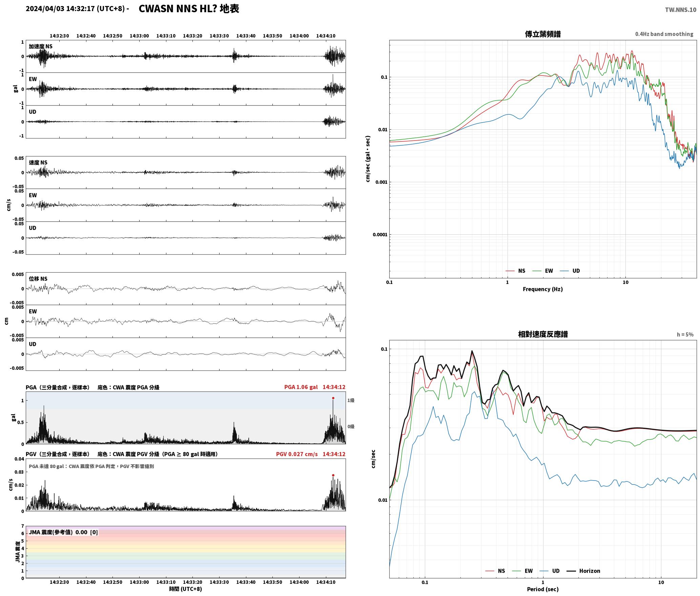
Task: Click the red PGA peak marker dot
Action: tap(333, 398)
